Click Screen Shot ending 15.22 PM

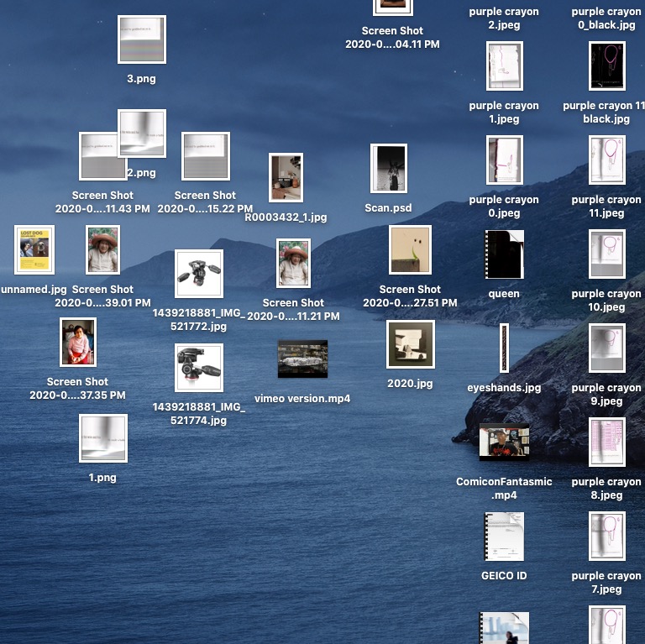pos(206,156)
